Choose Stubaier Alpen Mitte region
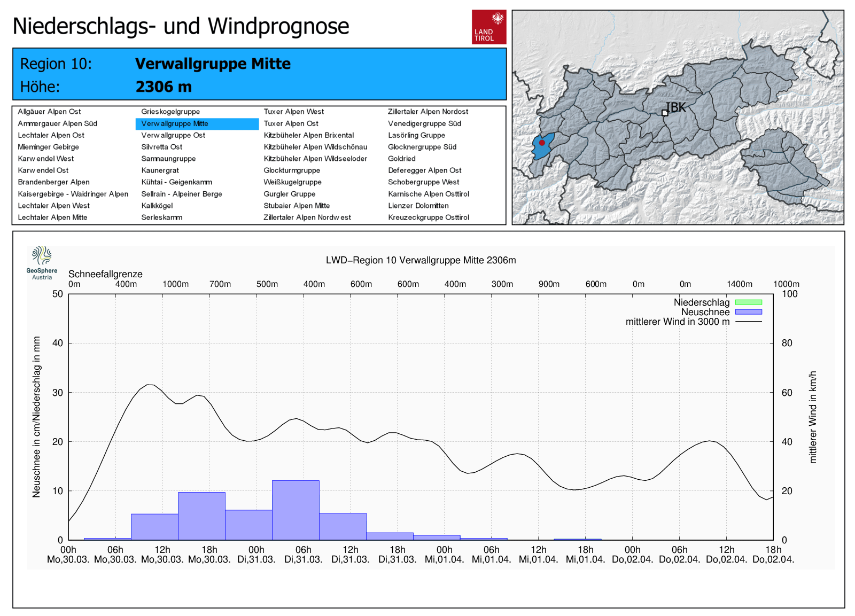855x616 pixels. pyautogui.click(x=297, y=206)
